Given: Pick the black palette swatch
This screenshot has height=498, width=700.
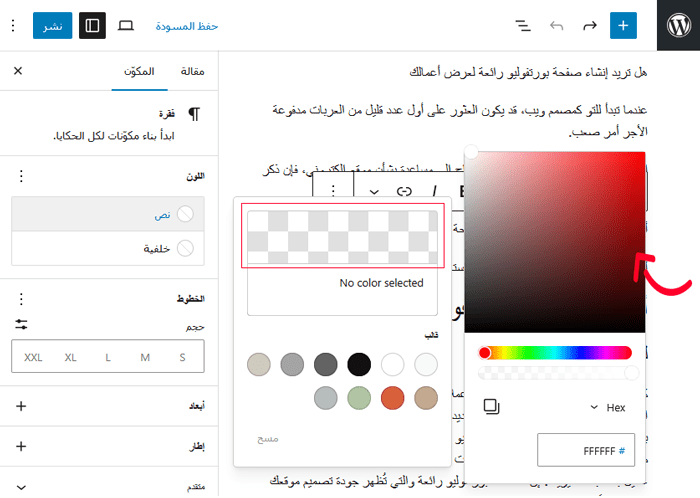Looking at the screenshot, I should (359, 364).
